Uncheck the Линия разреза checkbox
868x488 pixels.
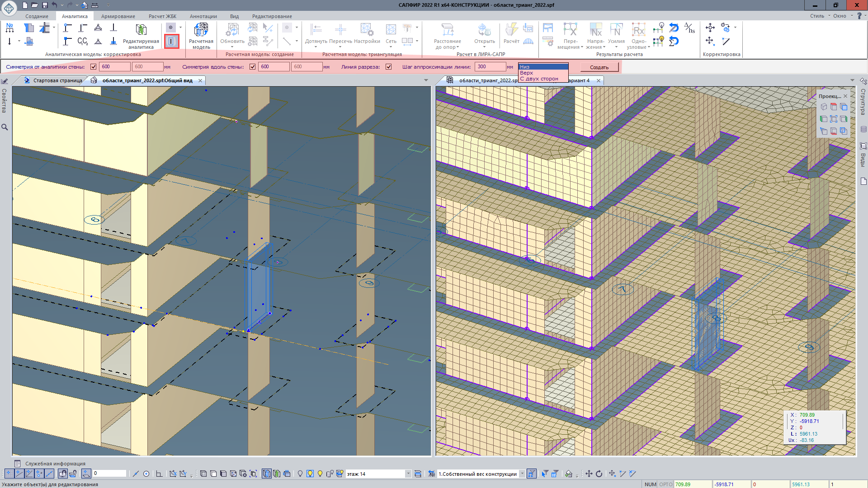pos(389,67)
